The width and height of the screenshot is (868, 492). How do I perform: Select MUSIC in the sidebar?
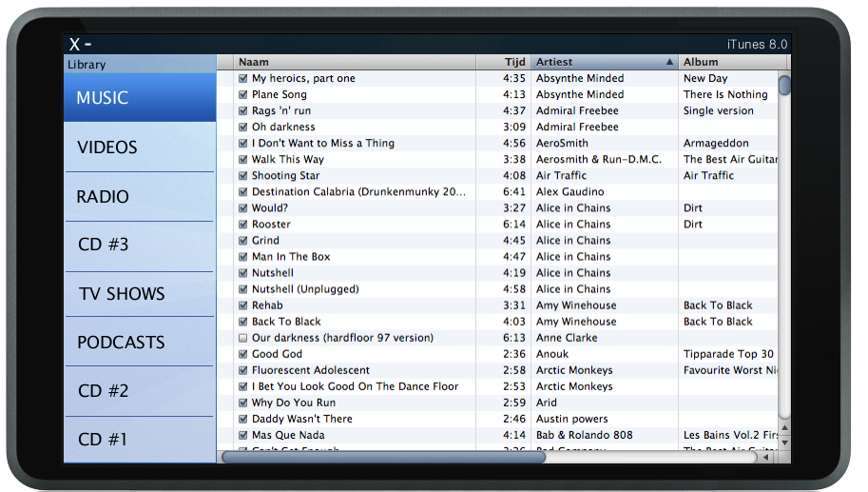pos(140,97)
